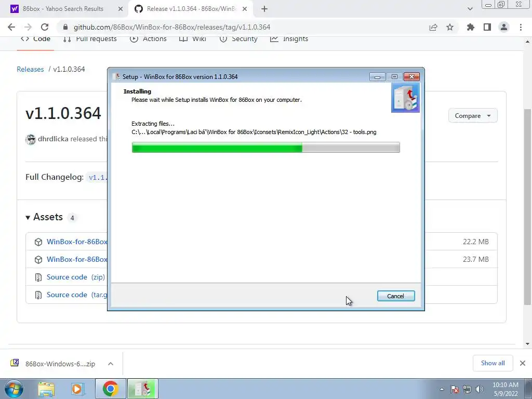This screenshot has width=532, height=399.
Task: Click dhrdlicka author link
Action: (53, 139)
